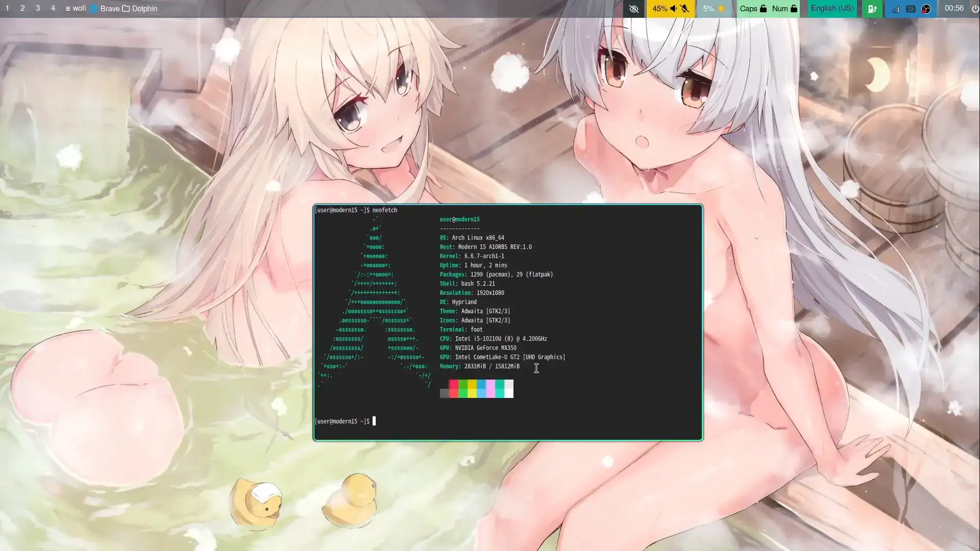980x551 pixels.
Task: Click the "Theme: Adwaita [GTK2/3]" line
Action: coord(475,311)
